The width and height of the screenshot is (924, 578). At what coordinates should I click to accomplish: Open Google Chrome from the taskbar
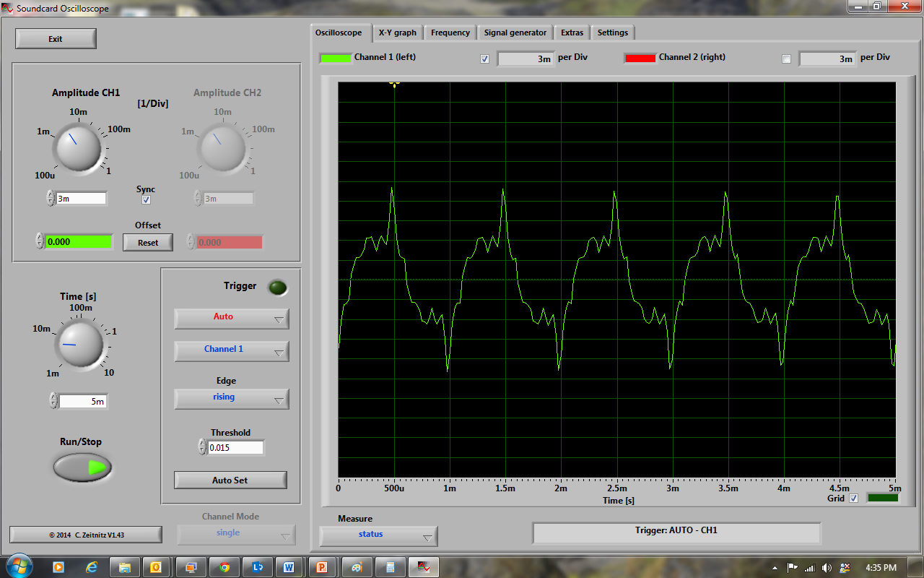click(x=224, y=567)
